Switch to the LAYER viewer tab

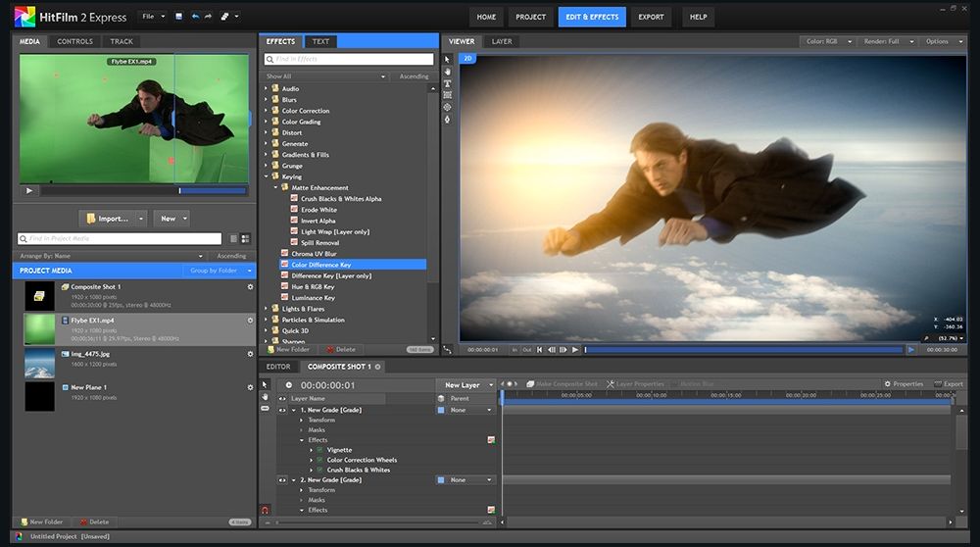click(x=501, y=41)
